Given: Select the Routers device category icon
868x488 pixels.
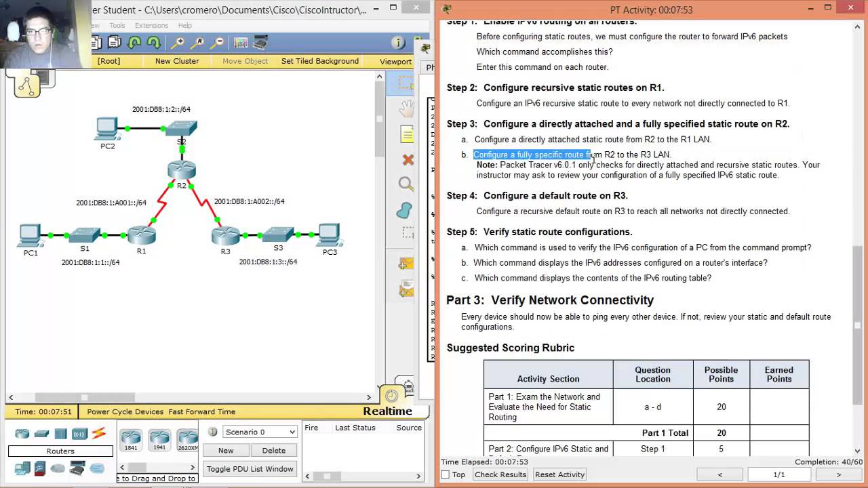Looking at the screenshot, I should coord(22,434).
